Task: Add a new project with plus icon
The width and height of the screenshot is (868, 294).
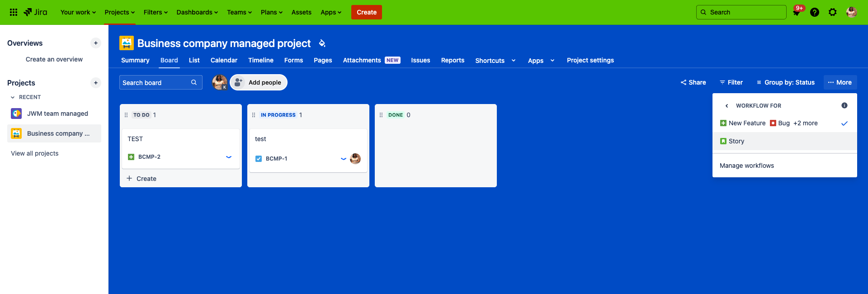Action: pyautogui.click(x=96, y=83)
